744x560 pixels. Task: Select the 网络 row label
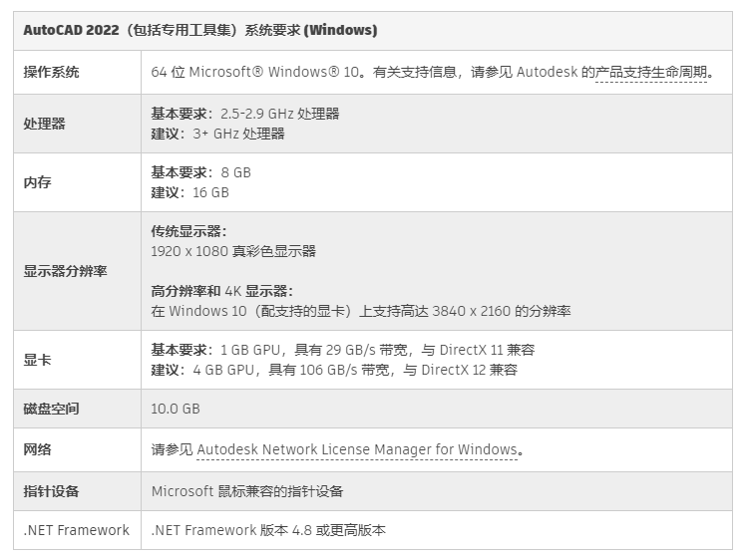click(37, 449)
